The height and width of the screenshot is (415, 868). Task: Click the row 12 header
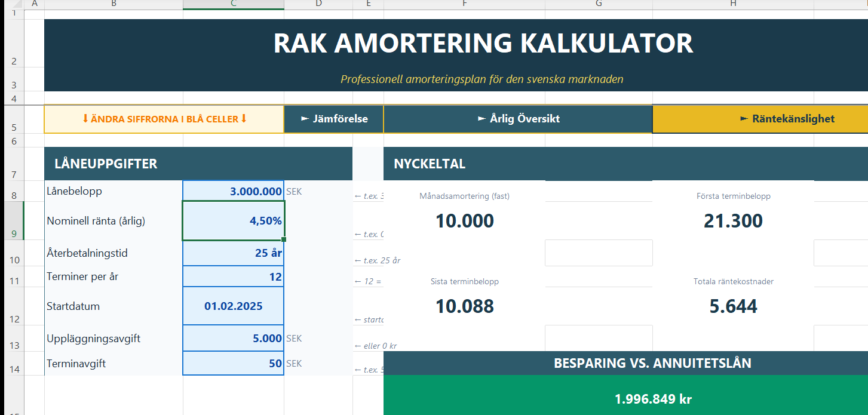click(12, 306)
